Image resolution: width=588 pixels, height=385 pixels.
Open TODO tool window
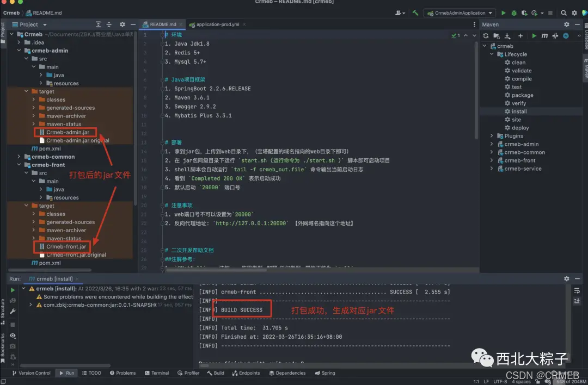click(92, 373)
